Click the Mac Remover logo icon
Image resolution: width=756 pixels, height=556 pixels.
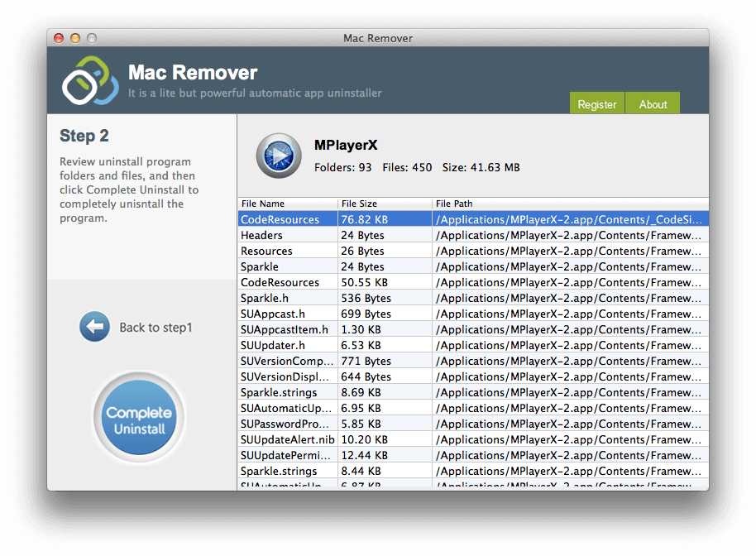[x=90, y=80]
